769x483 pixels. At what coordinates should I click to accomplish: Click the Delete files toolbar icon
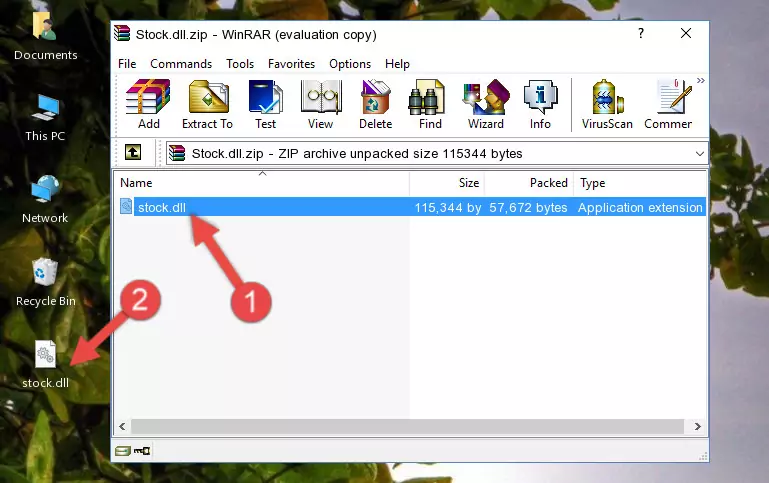coord(376,104)
